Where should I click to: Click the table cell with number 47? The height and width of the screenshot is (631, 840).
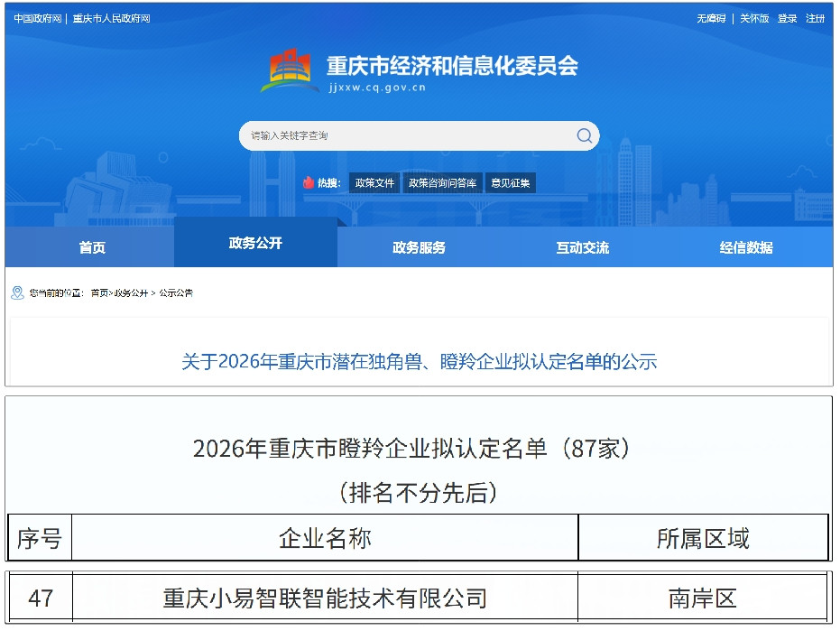41,598
